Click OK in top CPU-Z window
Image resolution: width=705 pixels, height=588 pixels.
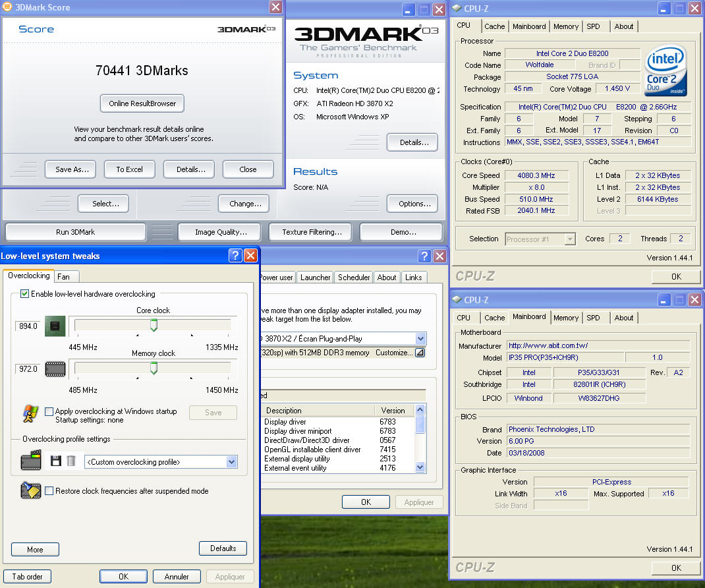point(676,277)
